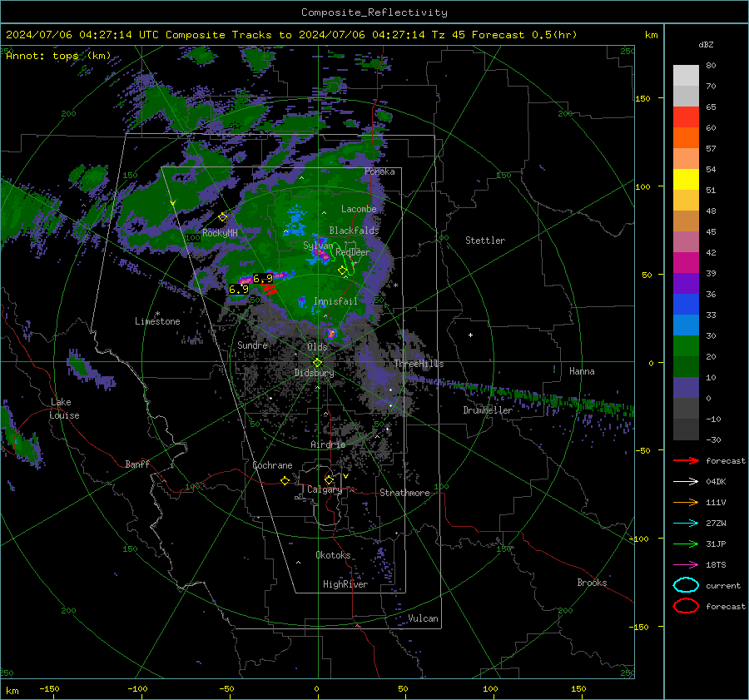This screenshot has height=700, width=749.
Task: Click the red 'forecast' ellipse legend icon
Action: point(686,606)
